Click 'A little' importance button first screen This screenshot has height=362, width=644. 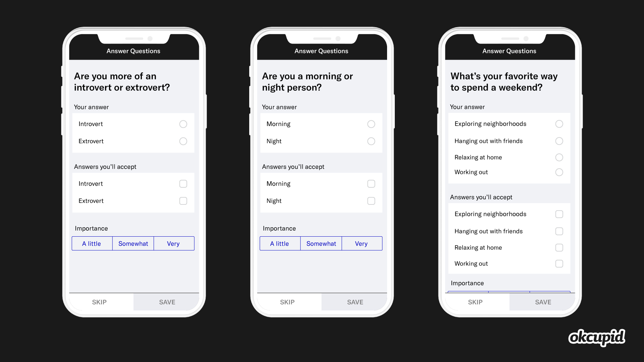pos(92,243)
